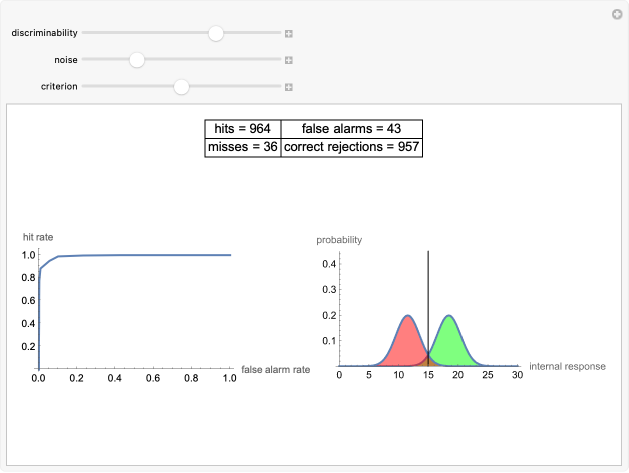Open the plus icon in top-right corner
629x473 pixels.
click(617, 15)
